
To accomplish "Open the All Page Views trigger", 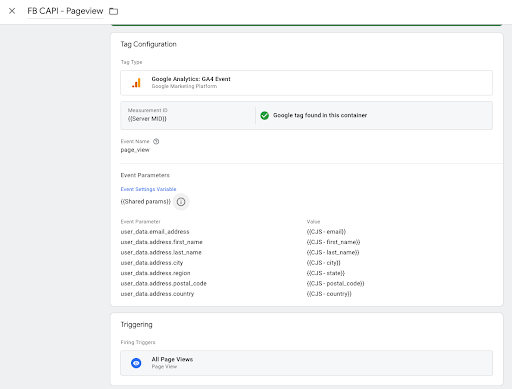I will tap(306, 363).
